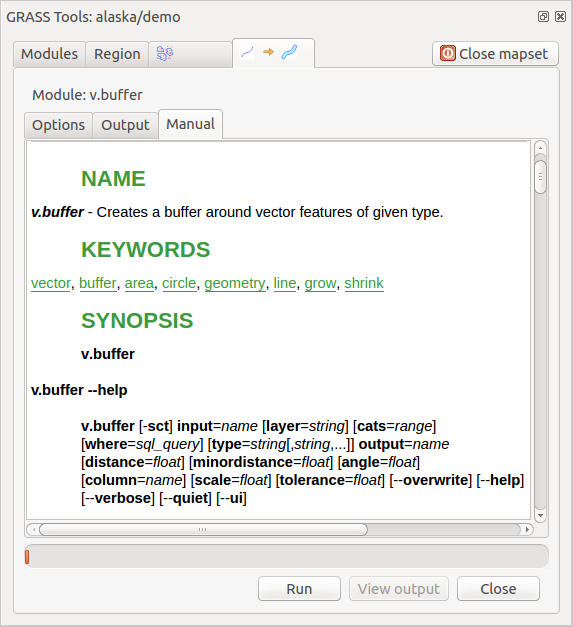Click the 'geometry' keyword link
The image size is (573, 627).
pyautogui.click(x=235, y=283)
